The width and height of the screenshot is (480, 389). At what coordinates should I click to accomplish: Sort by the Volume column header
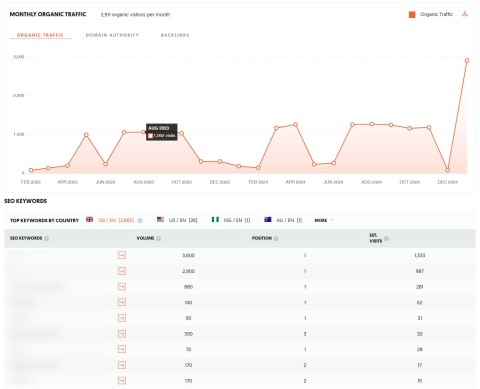click(x=145, y=238)
